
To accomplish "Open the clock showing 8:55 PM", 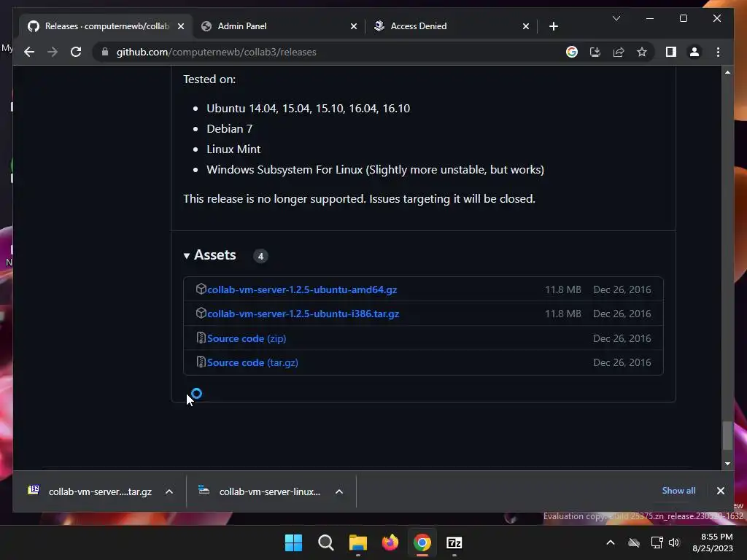I will [713, 542].
